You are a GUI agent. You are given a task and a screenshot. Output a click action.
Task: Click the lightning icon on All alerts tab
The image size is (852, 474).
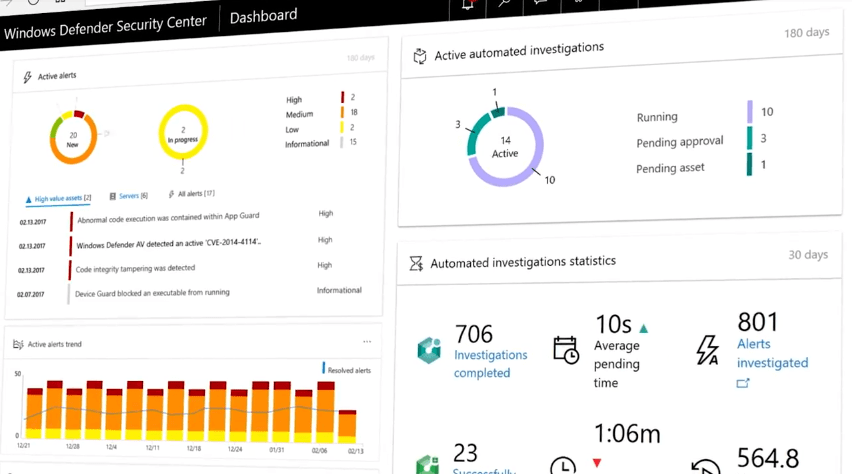172,194
